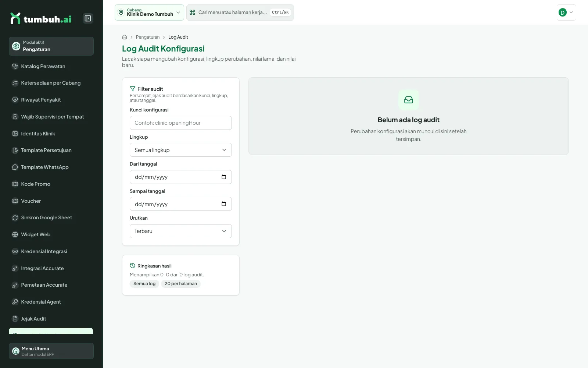Open Katalog Perawatan in sidebar
This screenshot has width=588, height=368.
(x=51, y=66)
